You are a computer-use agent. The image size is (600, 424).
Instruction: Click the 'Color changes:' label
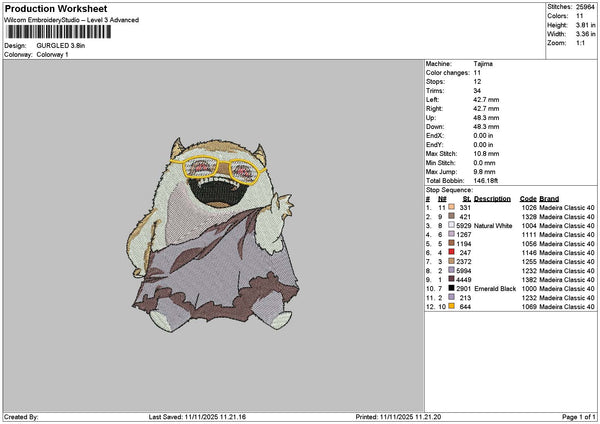tap(448, 73)
